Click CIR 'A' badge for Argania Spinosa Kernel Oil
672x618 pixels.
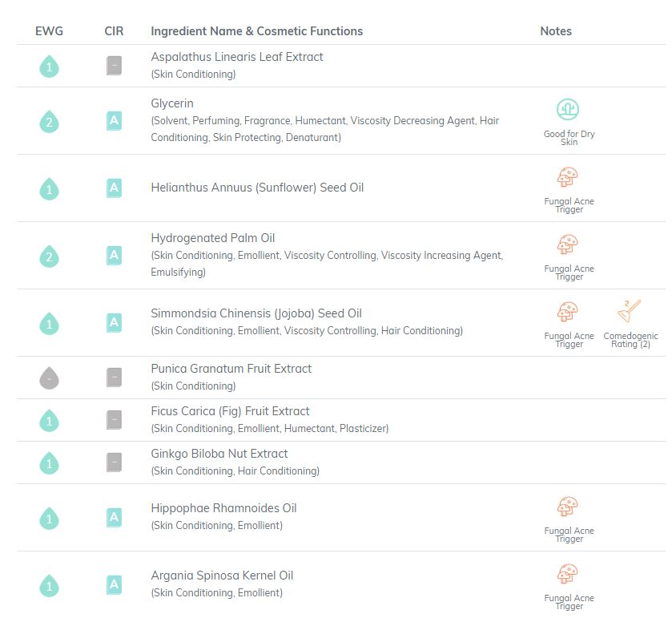tap(114, 584)
